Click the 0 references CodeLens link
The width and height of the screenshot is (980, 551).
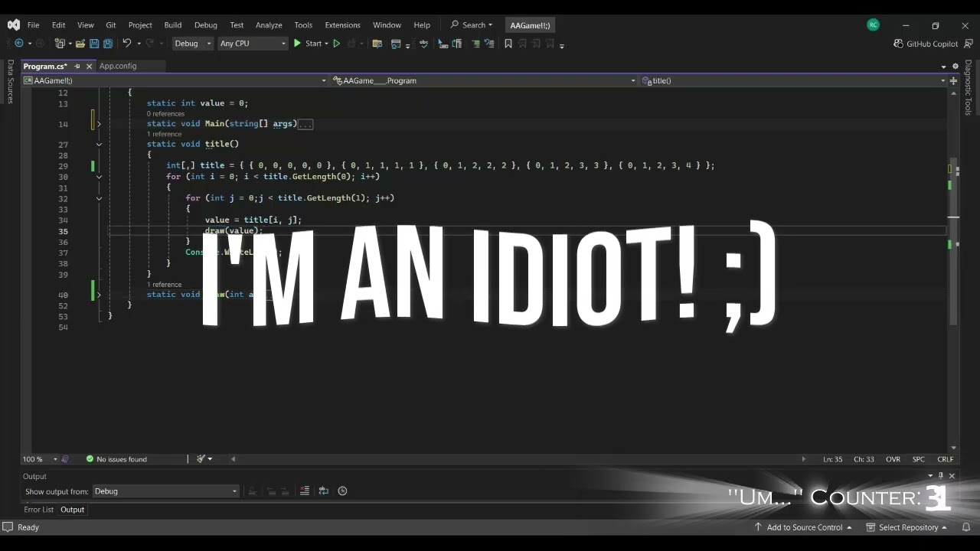coord(165,114)
